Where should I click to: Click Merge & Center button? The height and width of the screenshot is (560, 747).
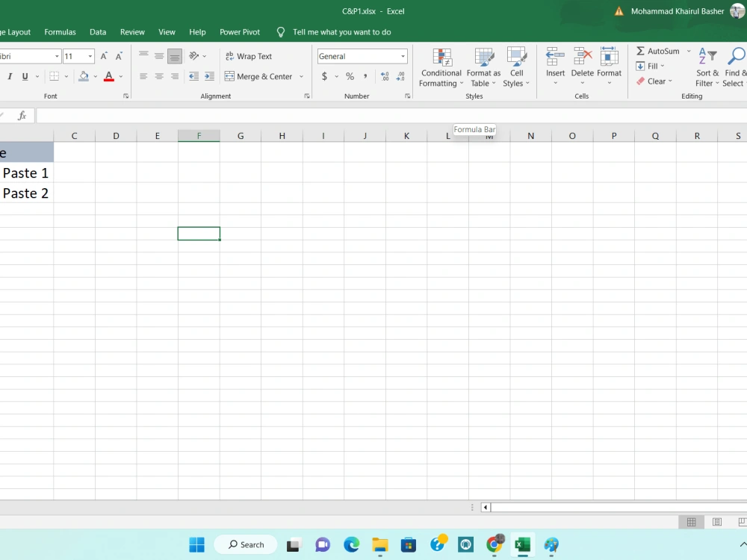click(x=258, y=76)
